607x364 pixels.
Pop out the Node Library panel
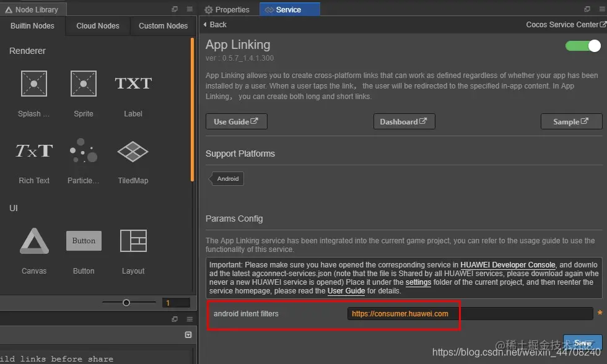[x=175, y=9]
